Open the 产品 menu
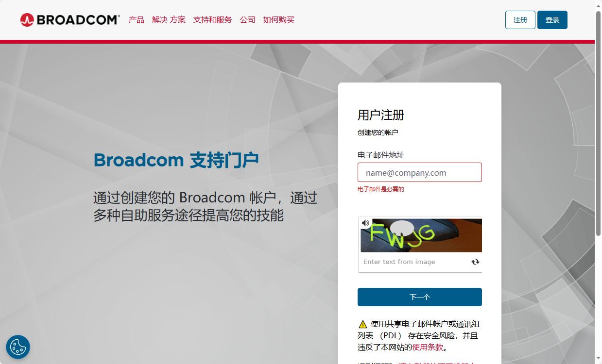The height and width of the screenshot is (364, 602). tap(136, 20)
